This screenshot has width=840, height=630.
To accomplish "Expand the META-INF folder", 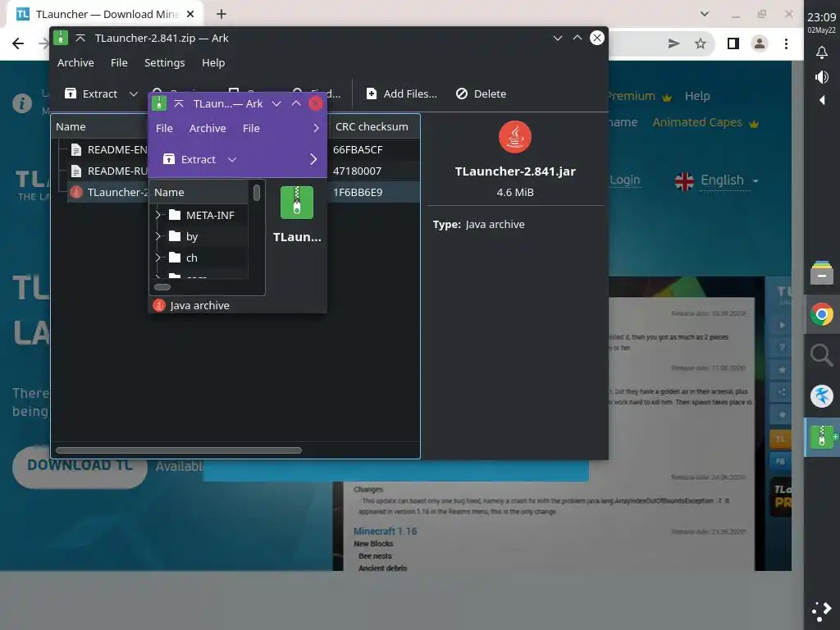I will coord(158,216).
